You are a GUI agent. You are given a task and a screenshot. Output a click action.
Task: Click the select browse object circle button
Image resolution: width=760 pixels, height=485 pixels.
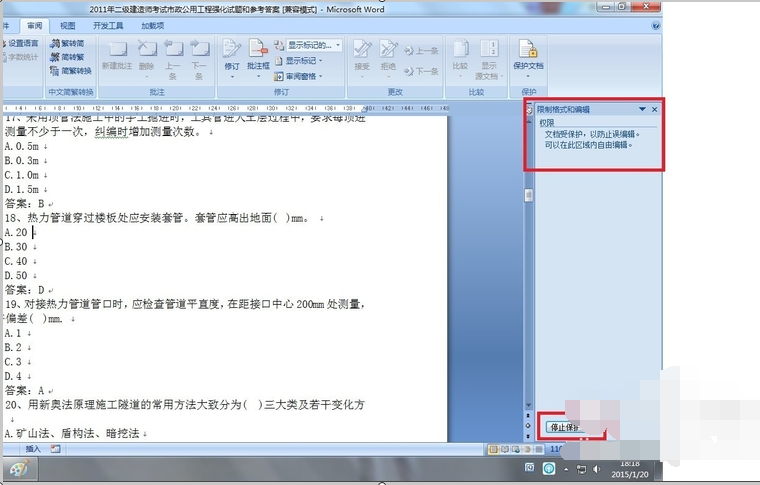click(x=528, y=425)
